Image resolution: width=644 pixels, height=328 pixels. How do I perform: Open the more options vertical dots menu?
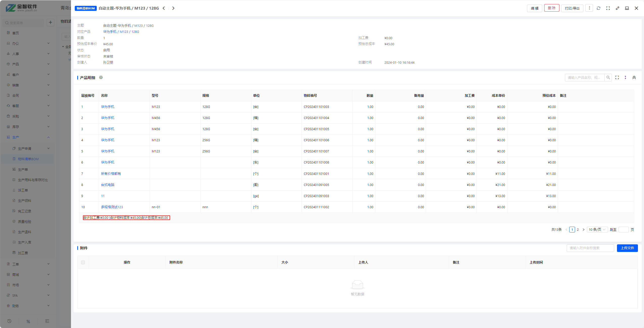[x=589, y=8]
